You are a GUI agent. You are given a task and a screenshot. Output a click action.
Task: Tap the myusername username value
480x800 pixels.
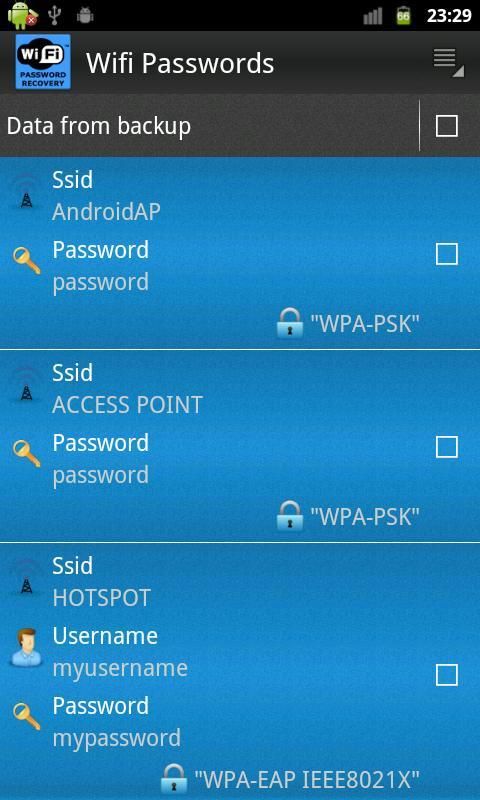tap(120, 668)
